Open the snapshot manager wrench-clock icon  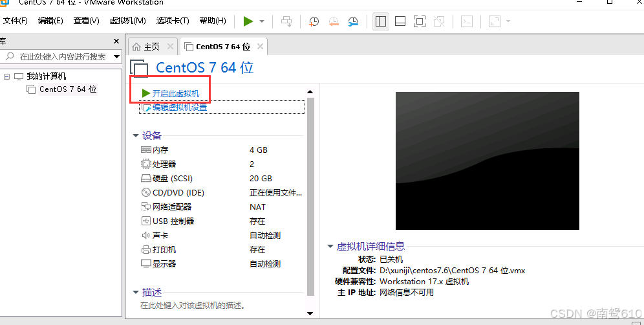click(353, 21)
